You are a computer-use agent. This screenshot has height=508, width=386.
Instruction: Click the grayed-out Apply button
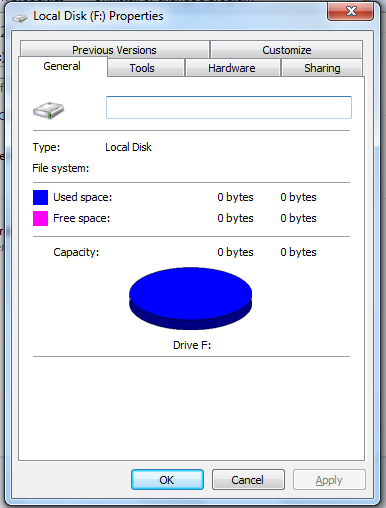(329, 480)
